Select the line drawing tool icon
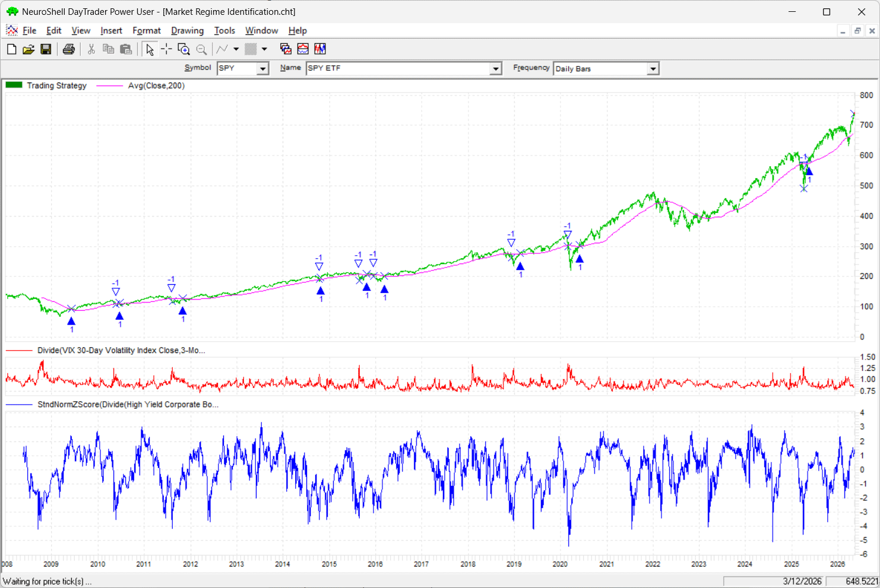 pos(222,49)
